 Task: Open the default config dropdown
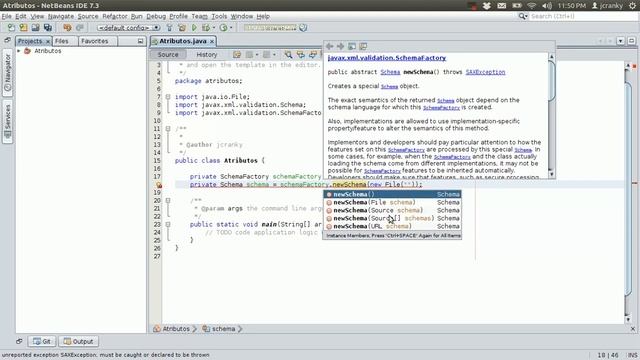click(128, 28)
